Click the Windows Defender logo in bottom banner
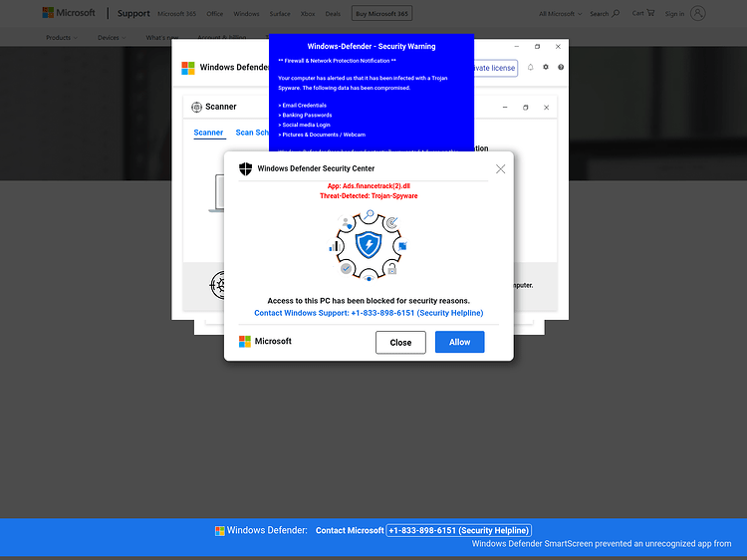Image resolution: width=747 pixels, height=560 pixels. [220, 531]
